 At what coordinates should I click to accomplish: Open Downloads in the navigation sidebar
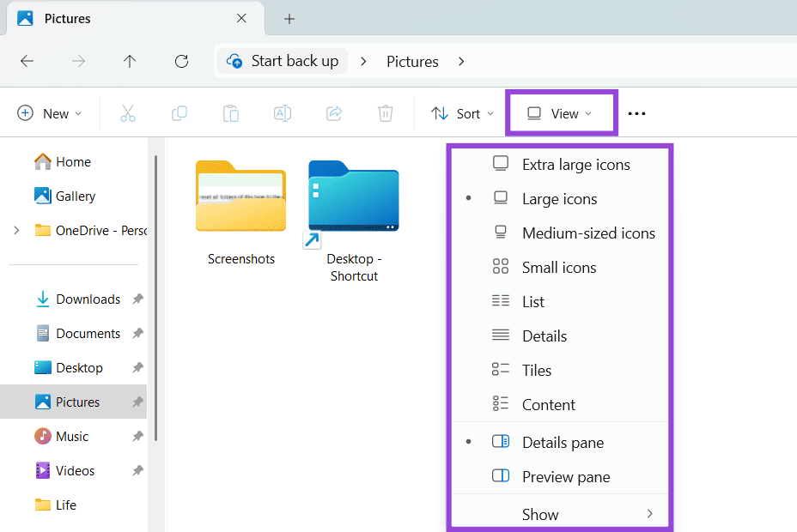(88, 299)
